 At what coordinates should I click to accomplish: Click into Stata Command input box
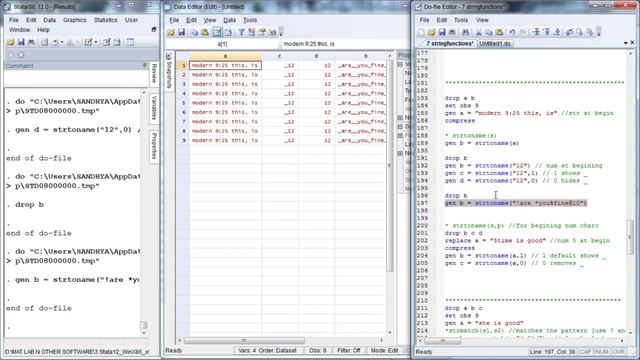coord(76,78)
